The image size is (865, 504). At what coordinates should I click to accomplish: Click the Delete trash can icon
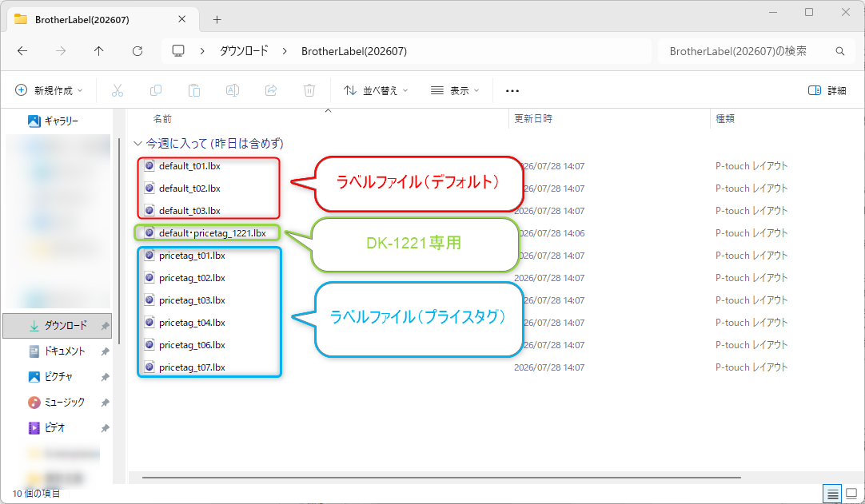(309, 90)
